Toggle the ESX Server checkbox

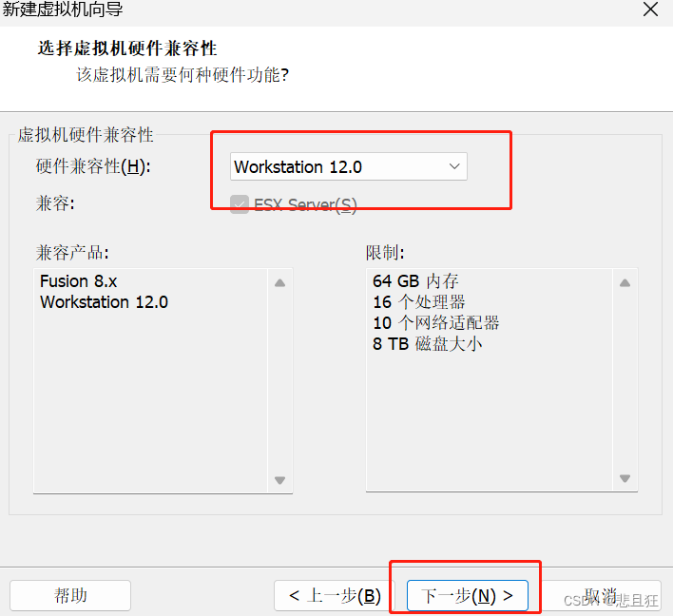click(x=240, y=204)
